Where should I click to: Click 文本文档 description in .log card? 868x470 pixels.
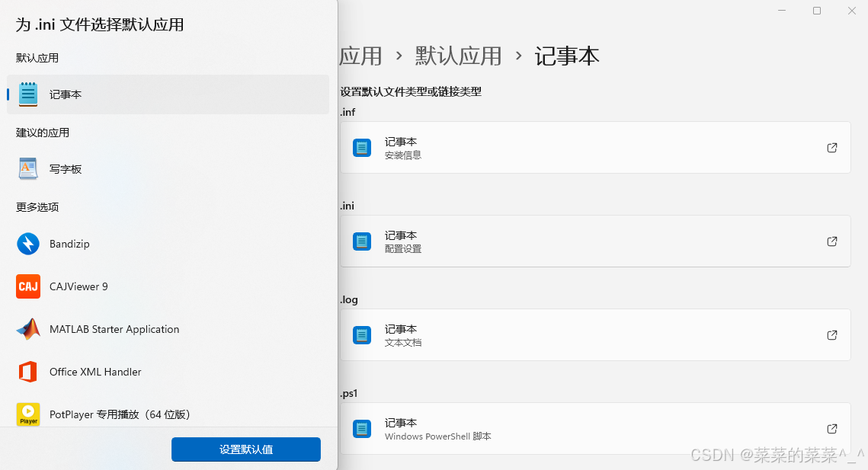[403, 343]
